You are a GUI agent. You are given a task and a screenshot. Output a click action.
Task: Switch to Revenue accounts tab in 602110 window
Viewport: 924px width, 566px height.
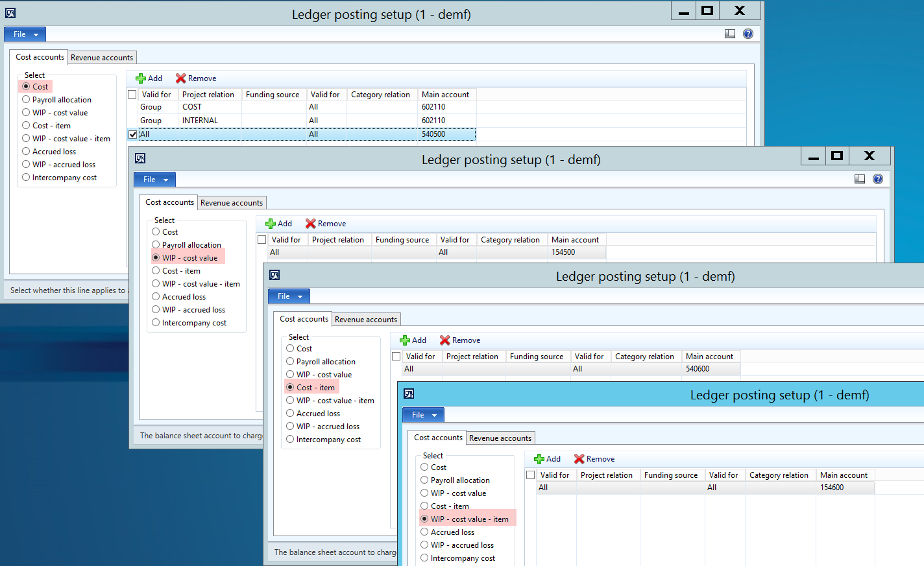pyautogui.click(x=102, y=58)
